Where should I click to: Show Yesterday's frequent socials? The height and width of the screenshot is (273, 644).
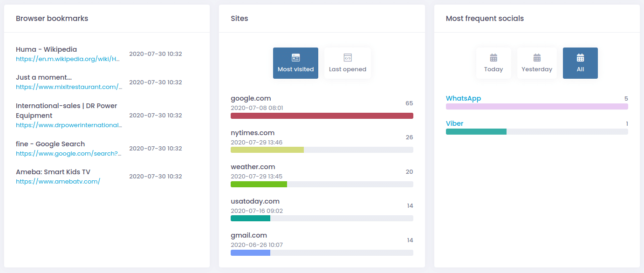click(x=537, y=63)
